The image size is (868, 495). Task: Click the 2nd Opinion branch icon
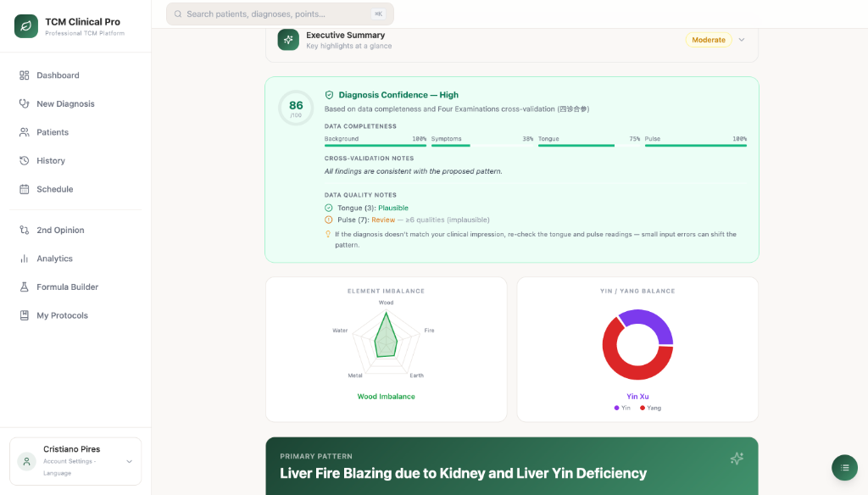click(25, 230)
